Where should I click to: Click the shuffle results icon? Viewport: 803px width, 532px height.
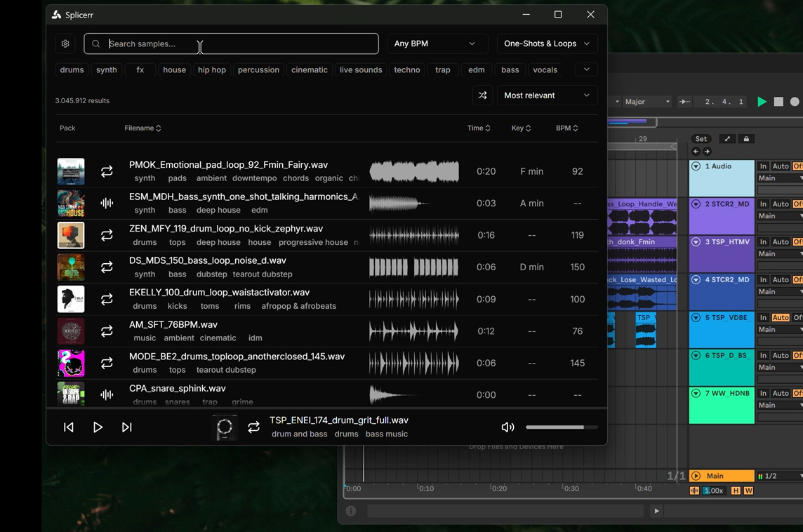pos(482,95)
